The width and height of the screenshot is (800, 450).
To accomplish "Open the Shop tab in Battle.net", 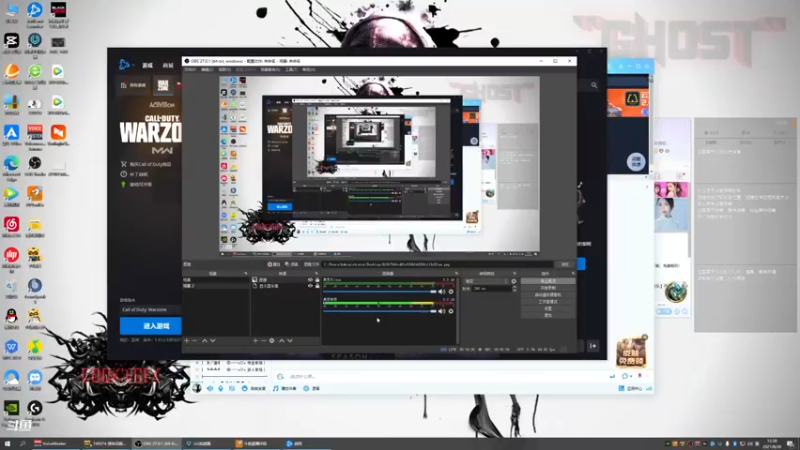I will [x=168, y=65].
